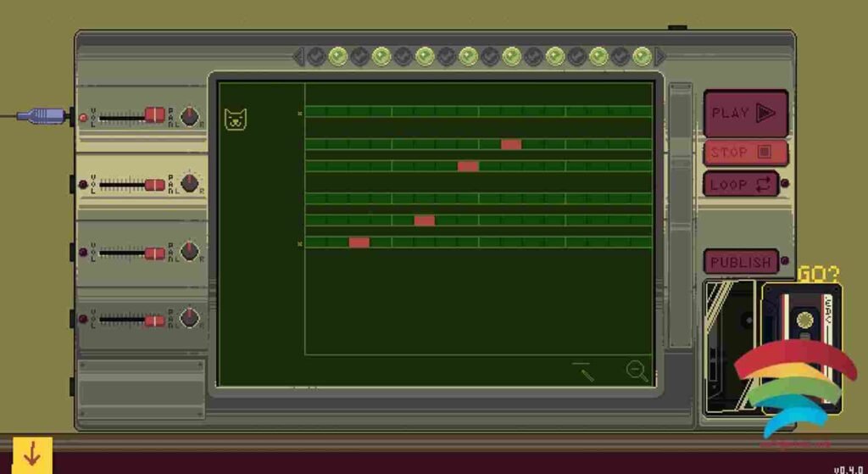Open the yellow down-arrow tab
The width and height of the screenshot is (868, 474).
pyautogui.click(x=32, y=454)
